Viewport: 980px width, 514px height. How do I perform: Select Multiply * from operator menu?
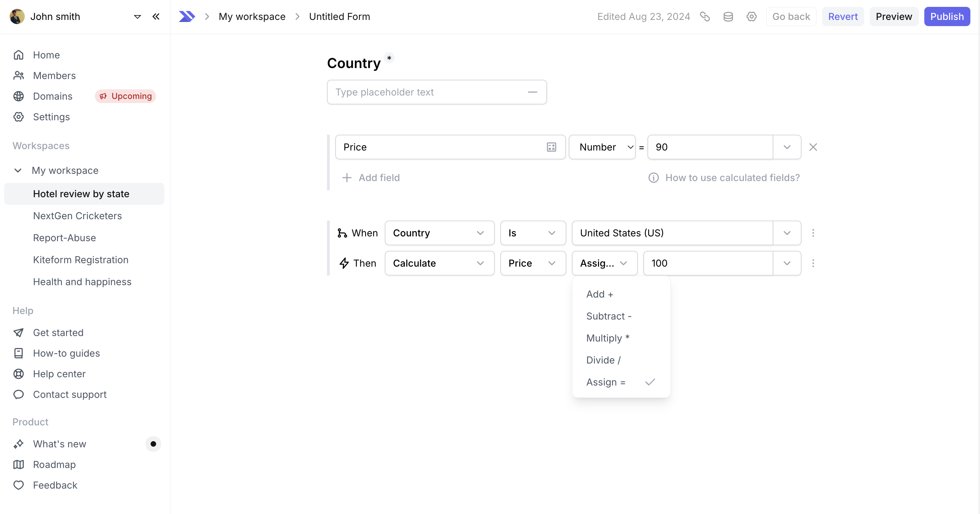[608, 338]
